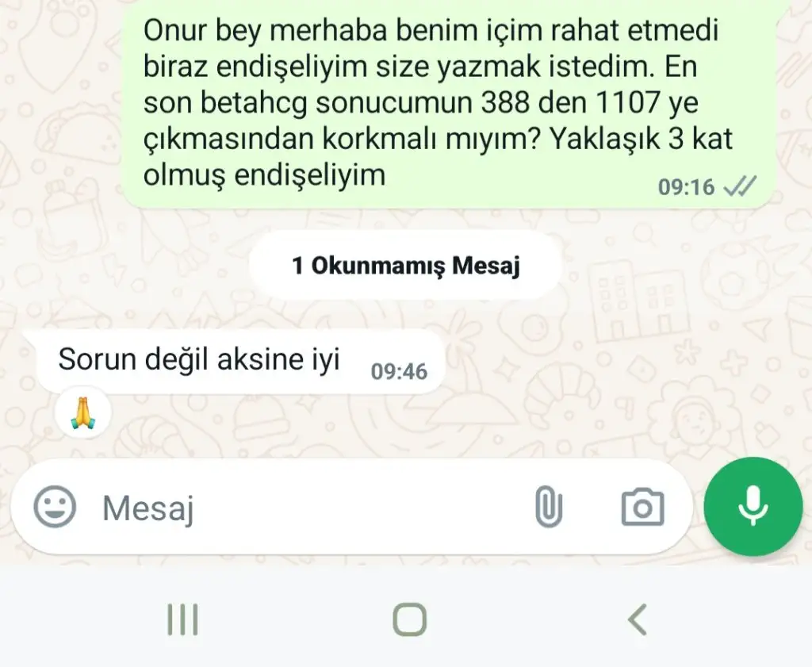Tap the last line olmuş endişeliyim of message
This screenshot has height=667, width=812.
pyautogui.click(x=265, y=175)
